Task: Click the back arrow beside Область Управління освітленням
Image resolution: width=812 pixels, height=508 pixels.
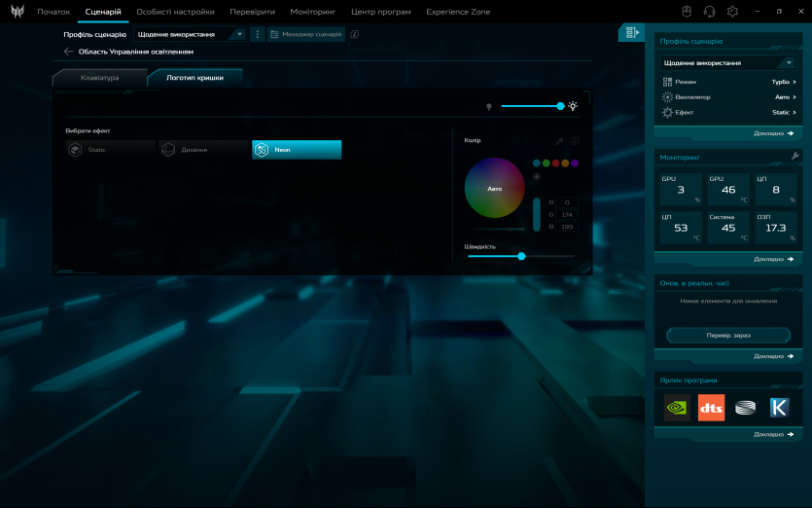Action: click(x=69, y=52)
